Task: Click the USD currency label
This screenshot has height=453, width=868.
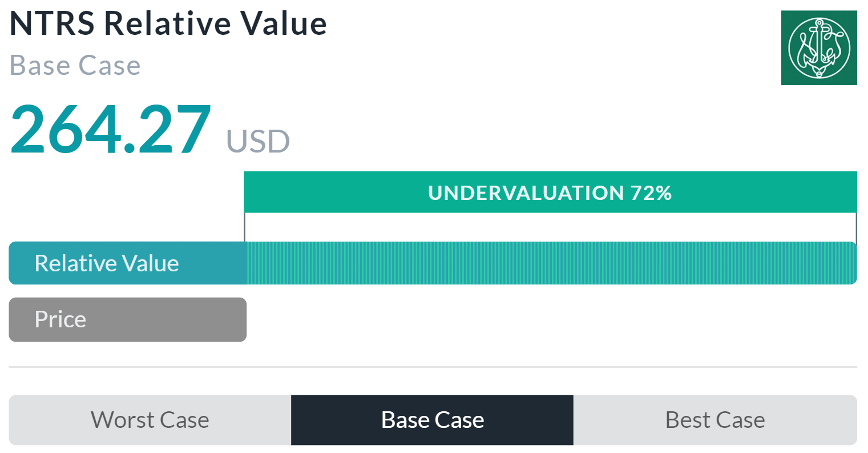Action: tap(258, 141)
